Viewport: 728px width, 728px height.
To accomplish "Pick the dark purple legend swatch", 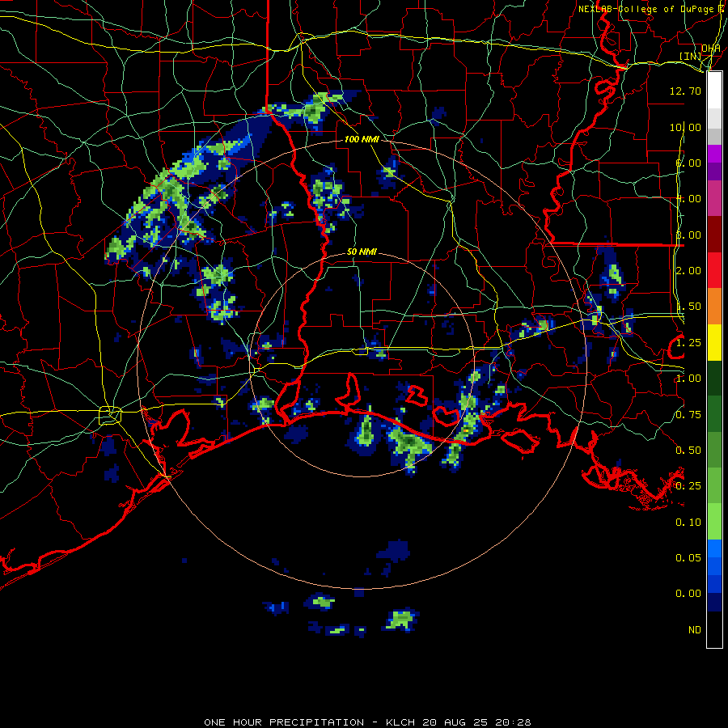I will (714, 171).
